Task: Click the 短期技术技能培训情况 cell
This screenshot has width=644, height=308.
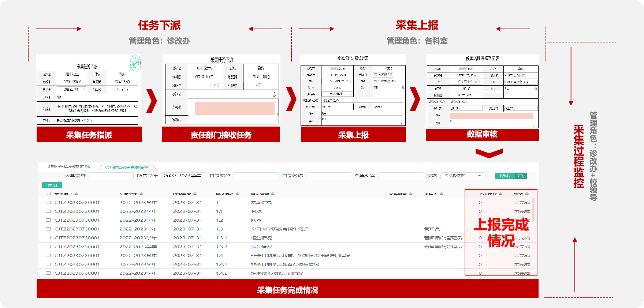Action: pyautogui.click(x=277, y=273)
